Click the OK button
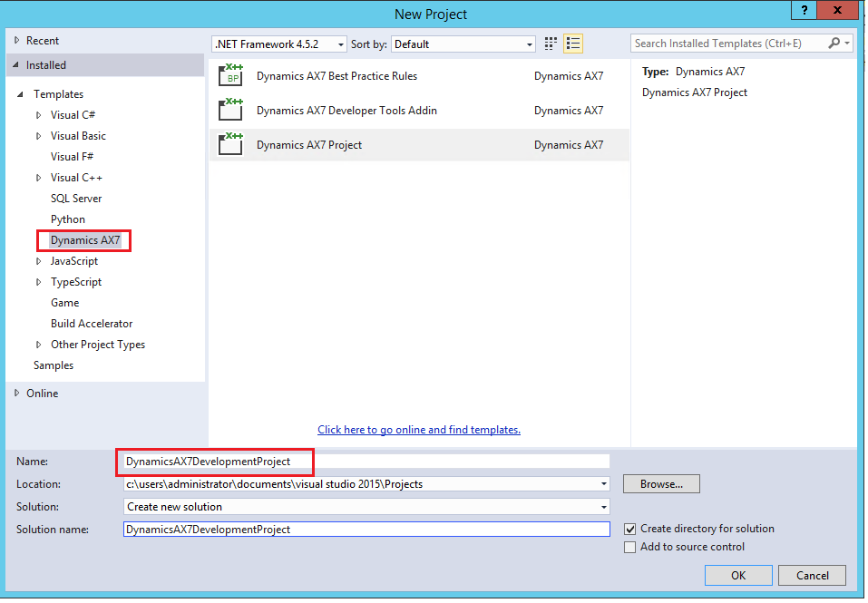 click(738, 575)
